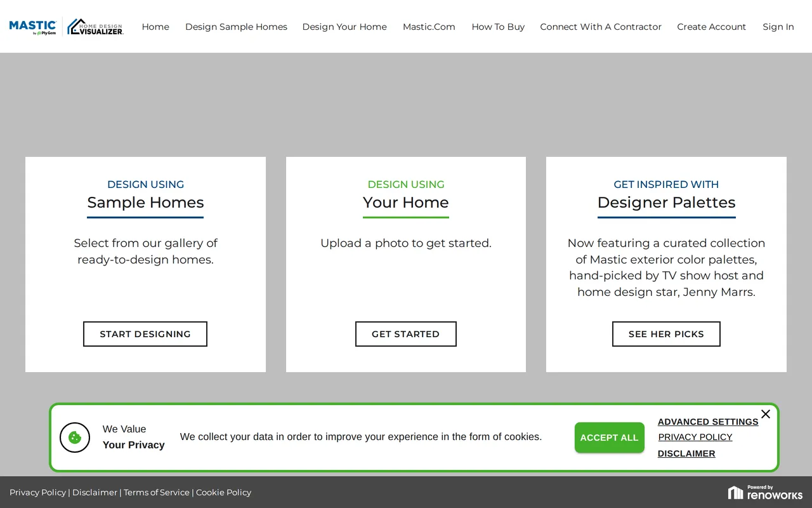Open Design Sample Homes in navigation

[x=236, y=27]
